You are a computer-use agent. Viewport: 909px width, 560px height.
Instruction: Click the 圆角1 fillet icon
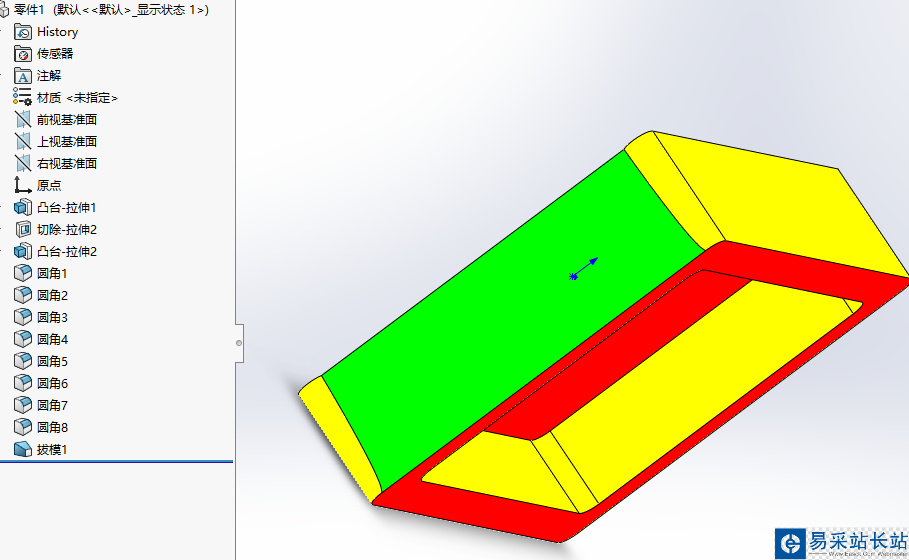[x=23, y=273]
